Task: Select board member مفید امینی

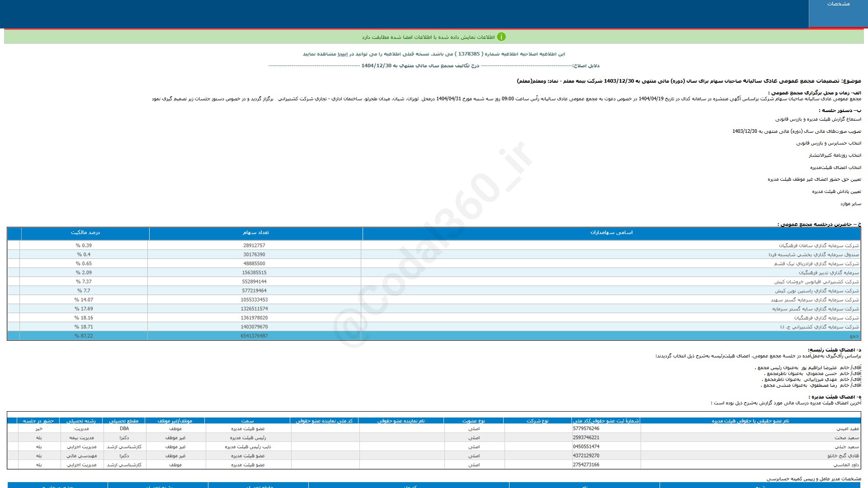Action: point(848,429)
